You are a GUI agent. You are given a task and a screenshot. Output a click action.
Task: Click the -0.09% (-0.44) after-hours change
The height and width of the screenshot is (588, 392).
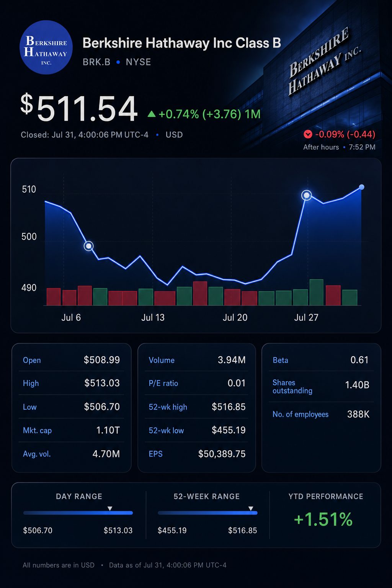point(345,134)
